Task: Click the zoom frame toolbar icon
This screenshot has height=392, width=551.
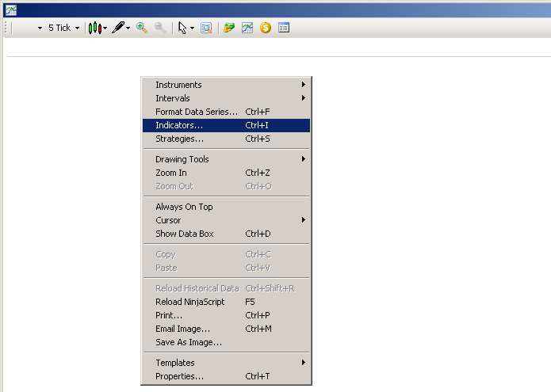Action: click(x=206, y=28)
